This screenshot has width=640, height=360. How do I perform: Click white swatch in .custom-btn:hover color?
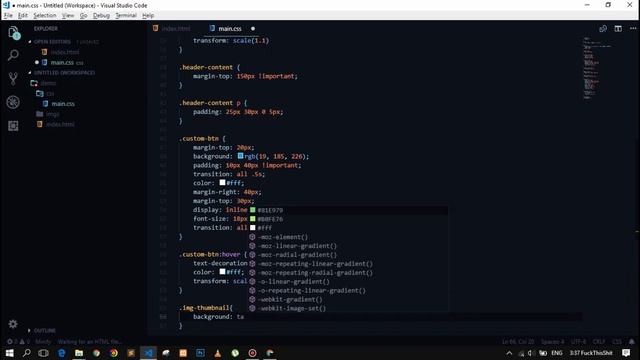222,271
